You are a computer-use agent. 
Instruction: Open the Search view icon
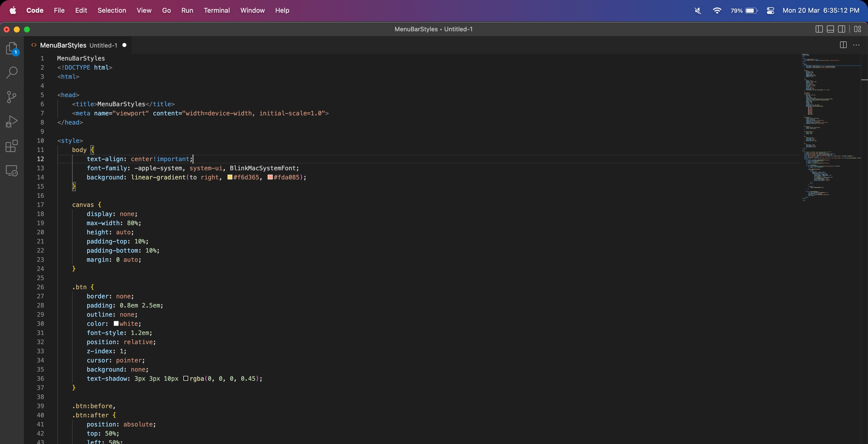click(x=12, y=72)
